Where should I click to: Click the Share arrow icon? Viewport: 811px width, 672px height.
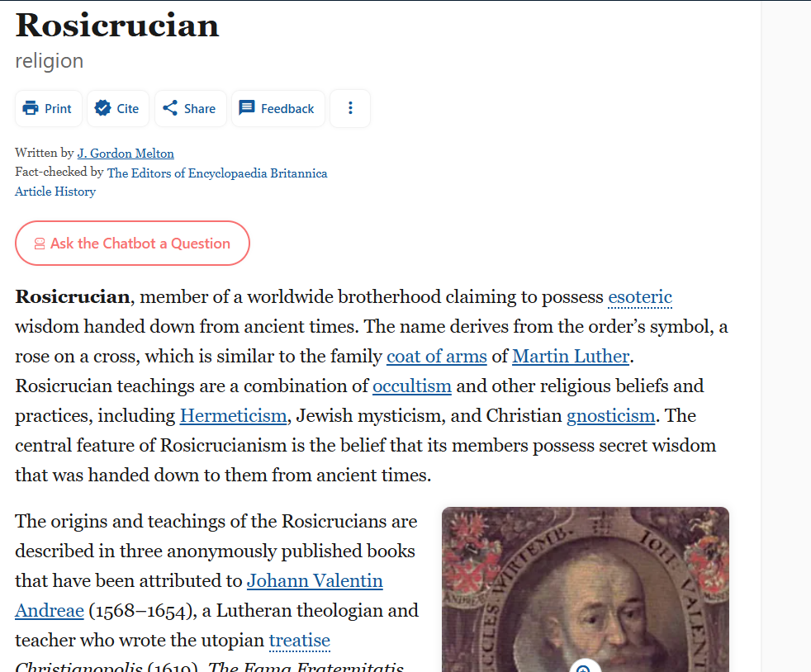click(x=170, y=108)
